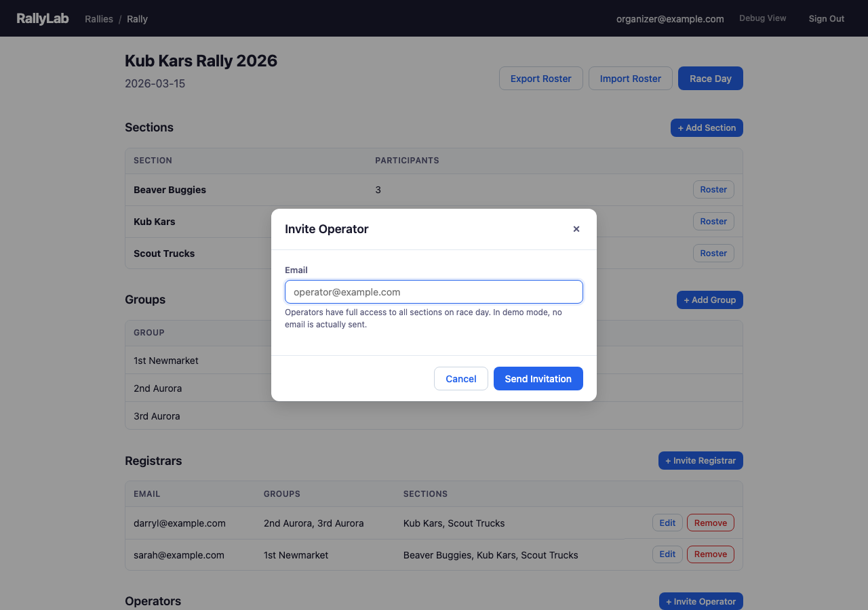Image resolution: width=868 pixels, height=610 pixels.
Task: Click the Email input field in dialog
Action: [x=434, y=292]
